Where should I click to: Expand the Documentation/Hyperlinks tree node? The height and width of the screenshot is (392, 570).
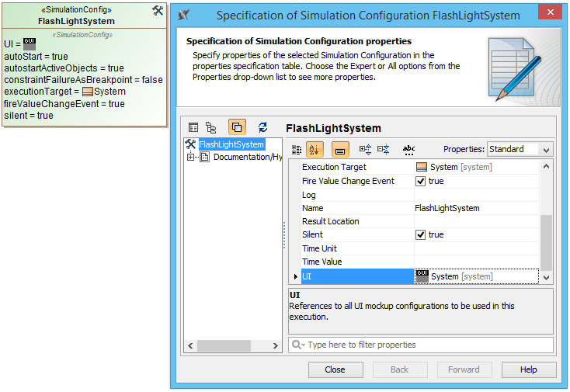(190, 157)
